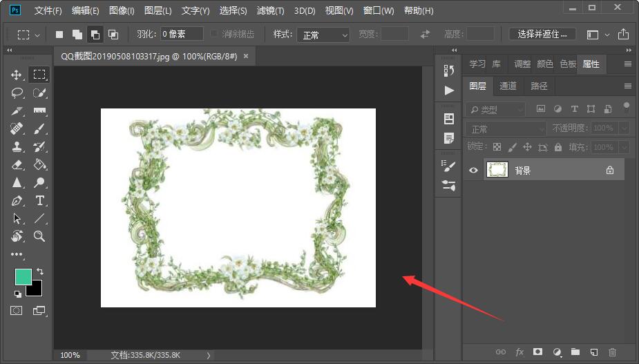Close the QQ截图 document tab
639x364 pixels.
click(x=246, y=56)
